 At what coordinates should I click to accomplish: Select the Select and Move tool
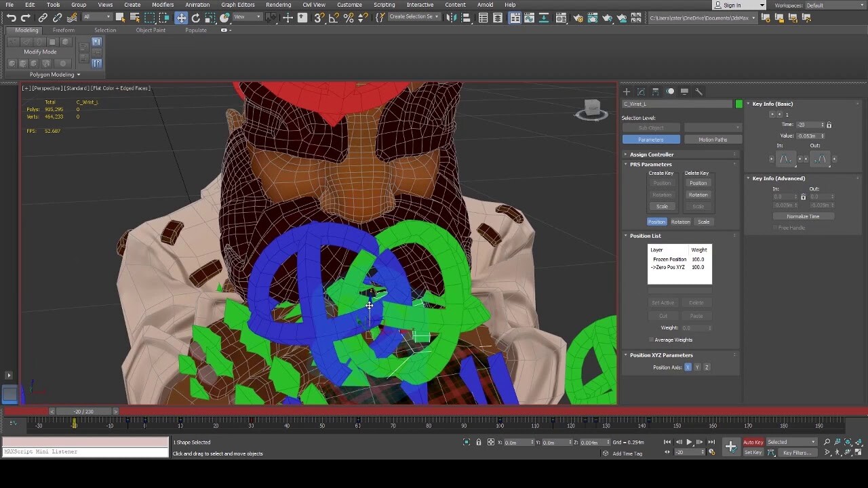(181, 18)
